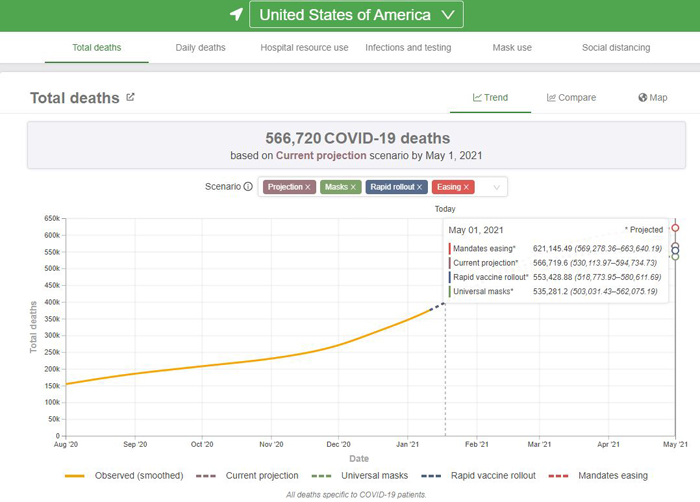Remove the Easing scenario tag
The width and height of the screenshot is (700, 502).
(466, 187)
